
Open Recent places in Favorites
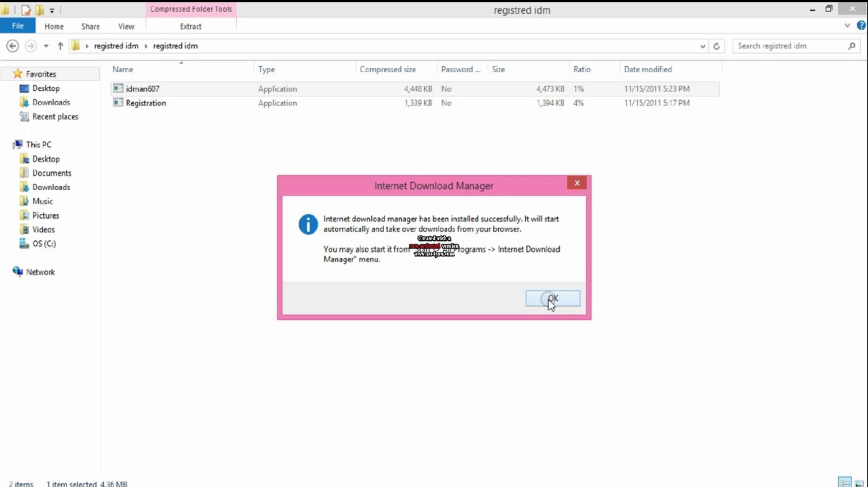(x=55, y=117)
